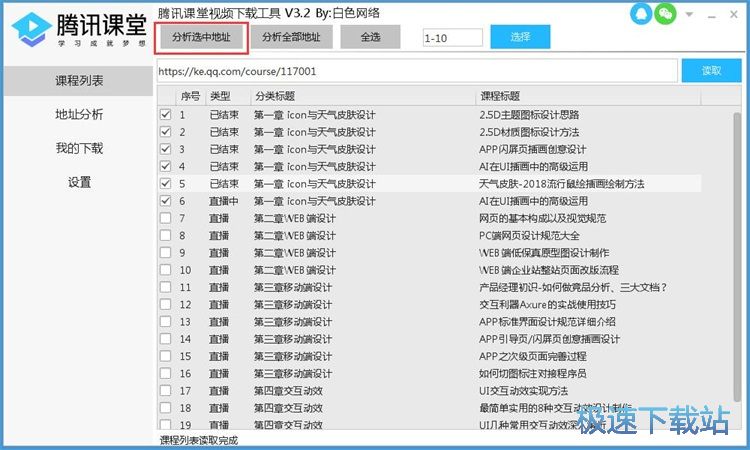The image size is (750, 450).
Task: Uncheck the checkbox for row 5
Action: pos(165,184)
